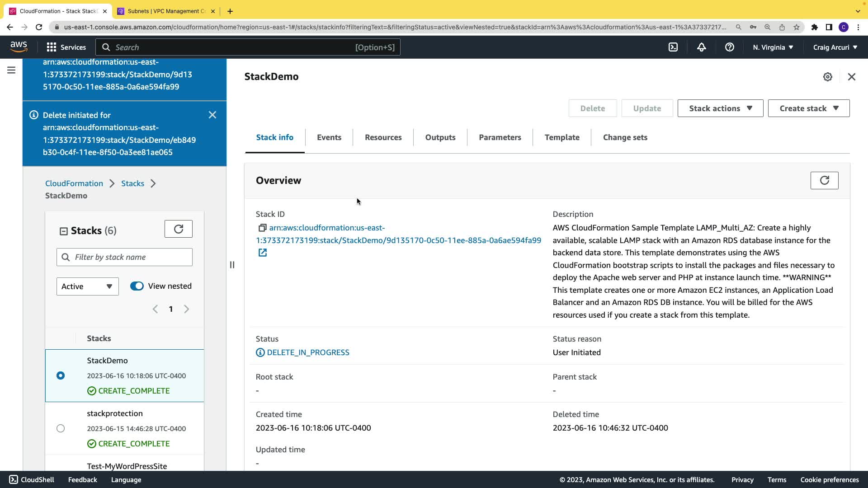
Task: Open the notifications bell icon
Action: click(701, 47)
